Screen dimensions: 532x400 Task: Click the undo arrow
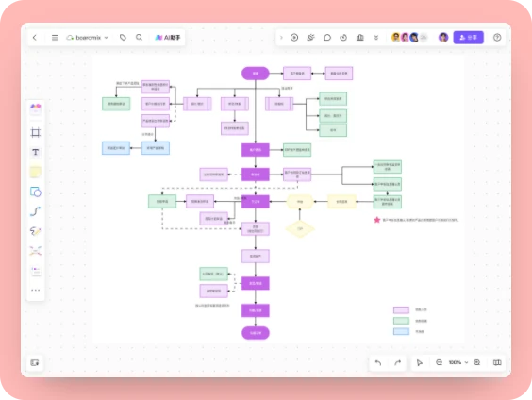click(378, 362)
